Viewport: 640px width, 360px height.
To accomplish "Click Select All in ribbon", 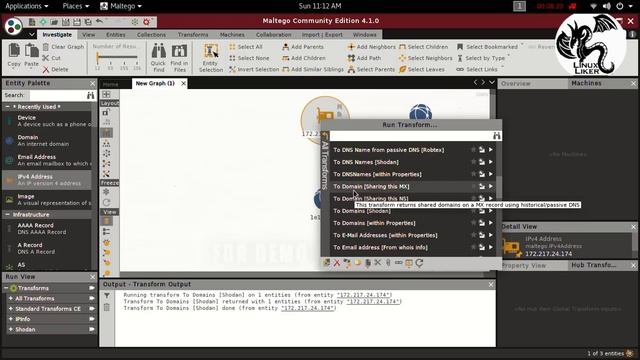I will 246,47.
